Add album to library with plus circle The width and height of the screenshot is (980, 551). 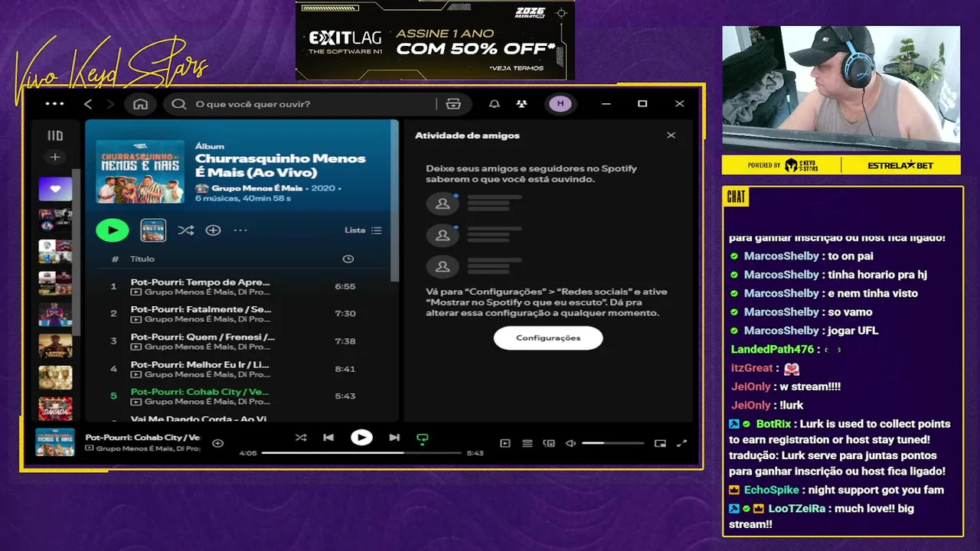click(x=213, y=230)
